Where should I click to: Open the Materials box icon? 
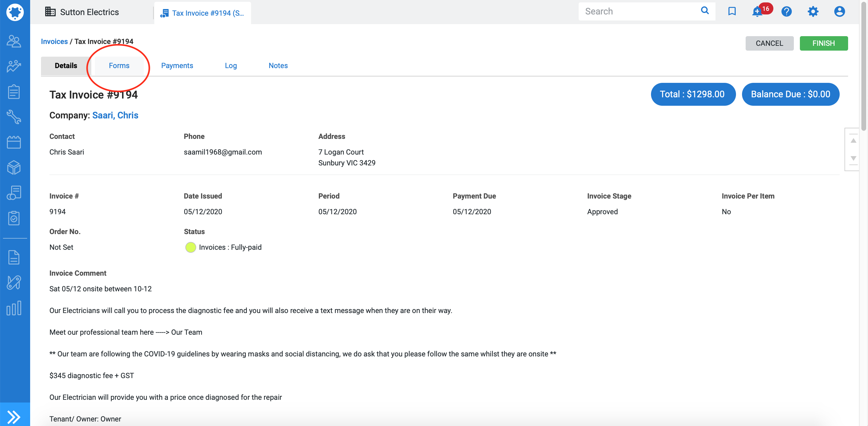pyautogui.click(x=14, y=168)
